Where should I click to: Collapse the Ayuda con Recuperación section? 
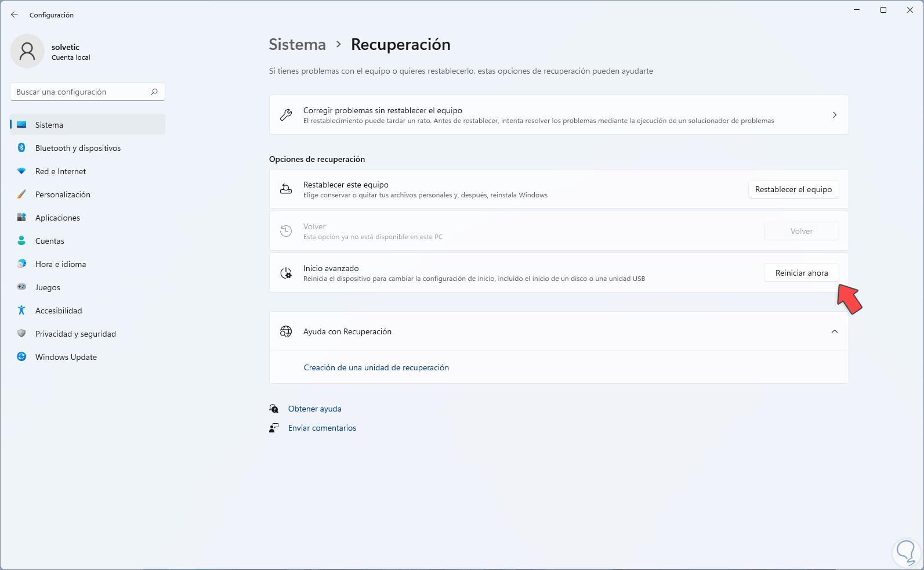pos(834,331)
